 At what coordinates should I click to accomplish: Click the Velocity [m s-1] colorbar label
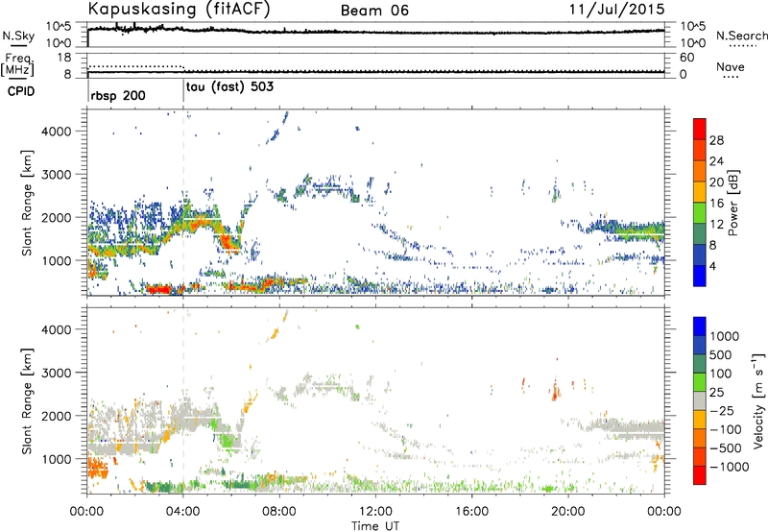click(758, 400)
